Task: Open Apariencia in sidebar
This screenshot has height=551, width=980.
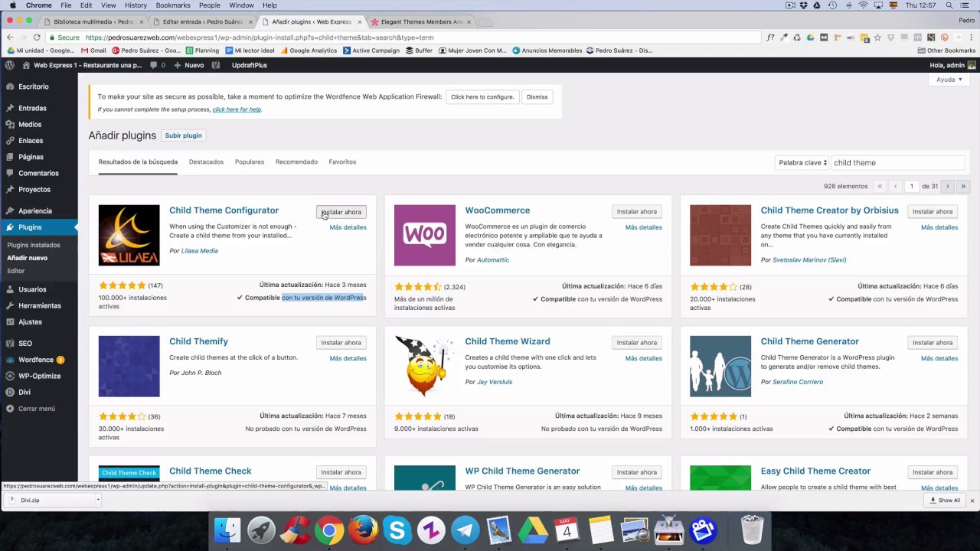Action: click(35, 210)
